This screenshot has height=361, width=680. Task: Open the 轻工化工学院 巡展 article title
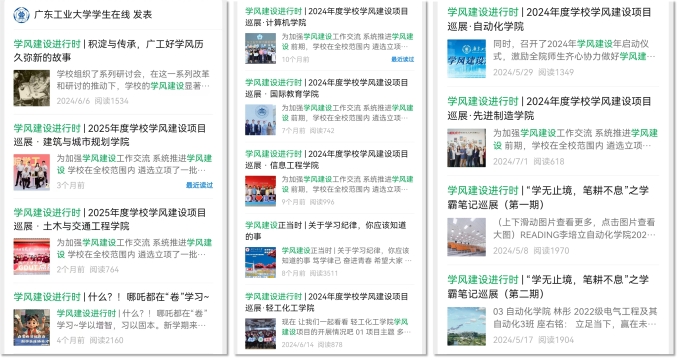(327, 302)
